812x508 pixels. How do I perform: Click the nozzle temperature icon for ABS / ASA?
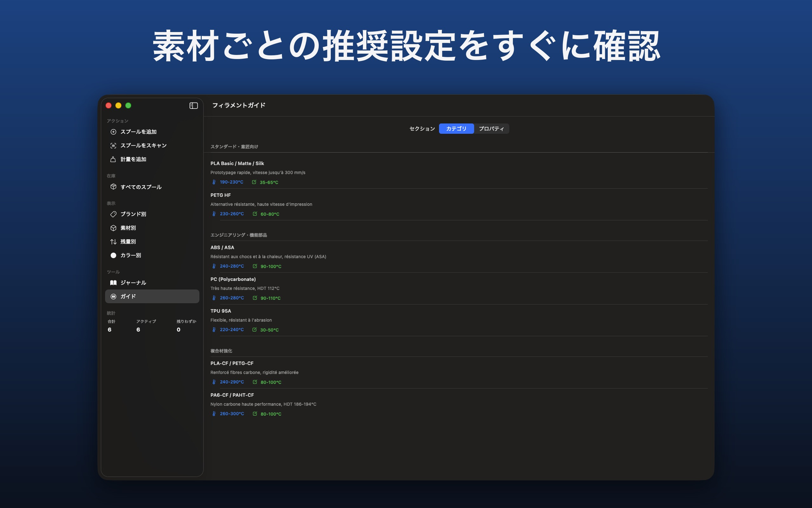[x=214, y=266]
